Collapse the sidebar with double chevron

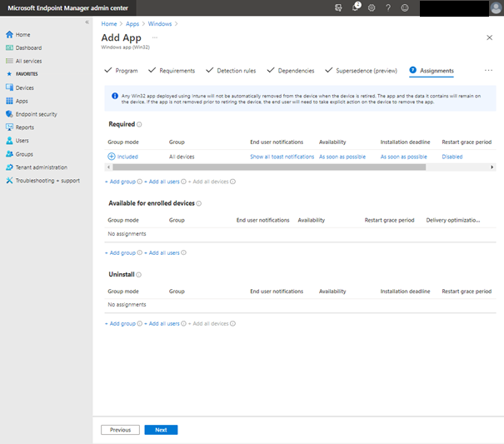click(87, 22)
